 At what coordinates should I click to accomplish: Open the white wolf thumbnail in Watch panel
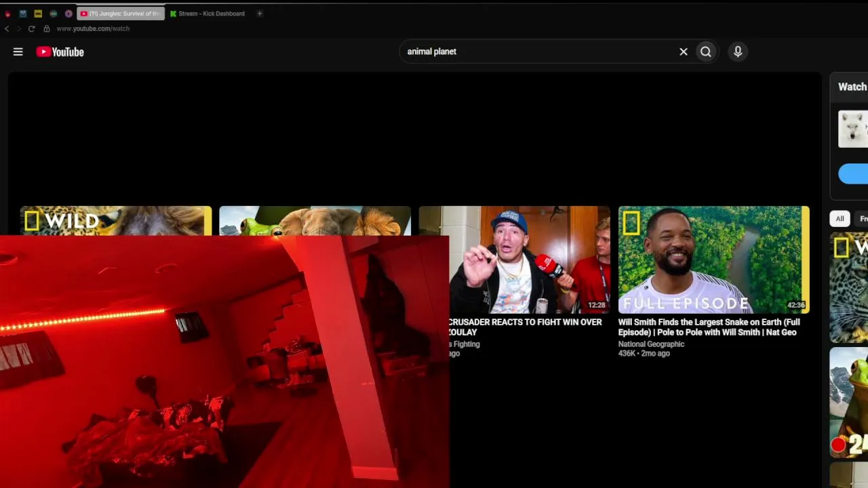pyautogui.click(x=853, y=129)
